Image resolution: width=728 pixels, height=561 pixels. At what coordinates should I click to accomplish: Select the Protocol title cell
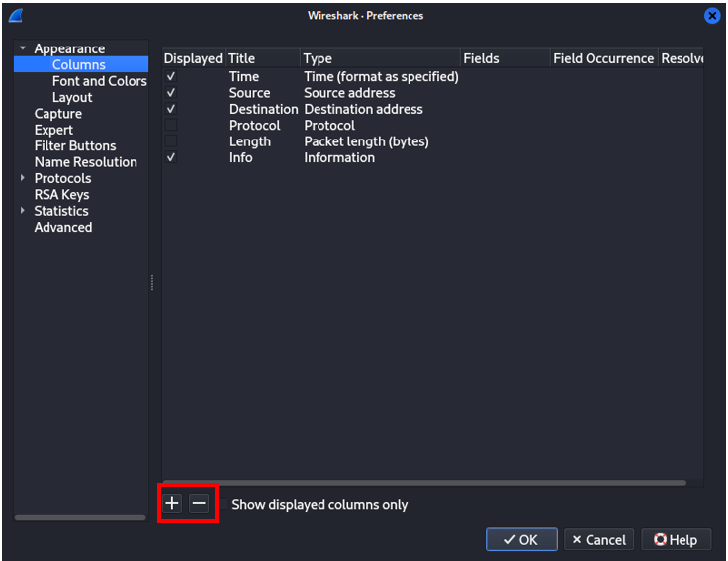click(x=255, y=125)
